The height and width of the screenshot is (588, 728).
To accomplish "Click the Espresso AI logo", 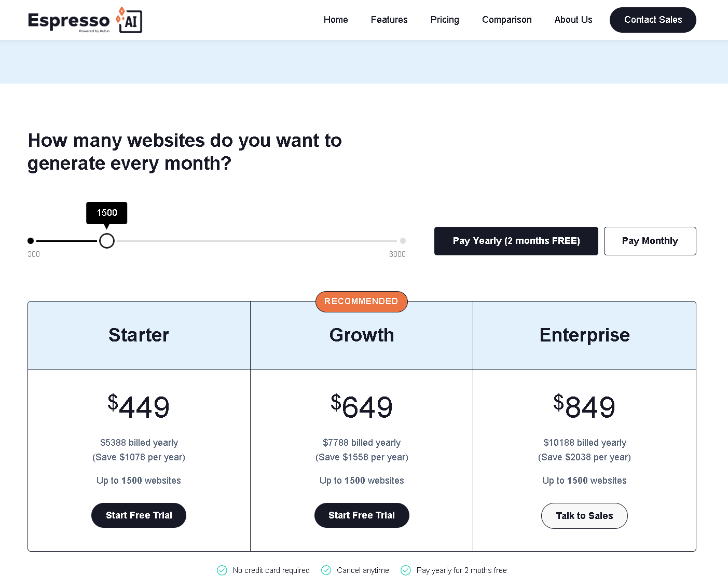I will 85,20.
